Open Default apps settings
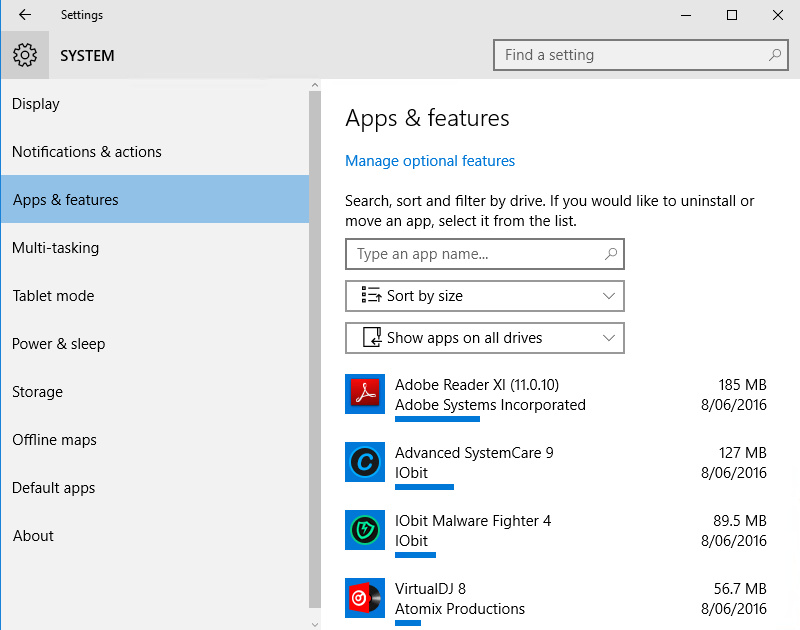Image resolution: width=800 pixels, height=630 pixels. pyautogui.click(x=155, y=487)
